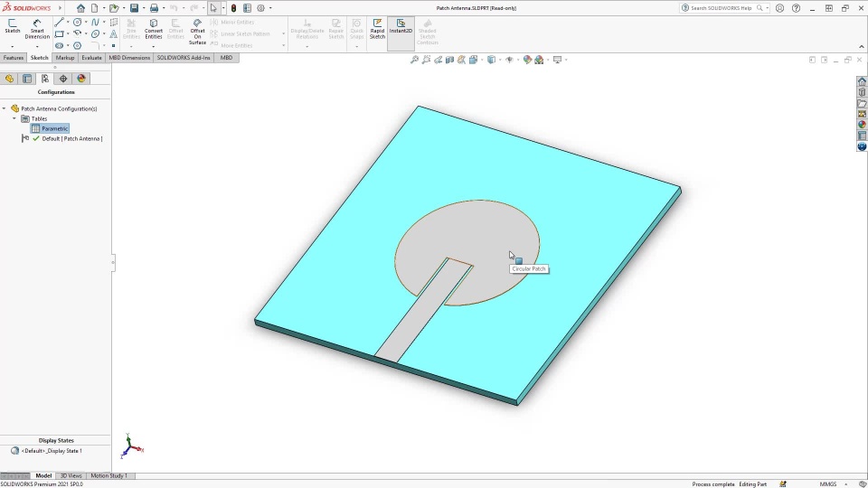Activate the Select cursor tool
The height and width of the screenshot is (488, 868).
(213, 8)
